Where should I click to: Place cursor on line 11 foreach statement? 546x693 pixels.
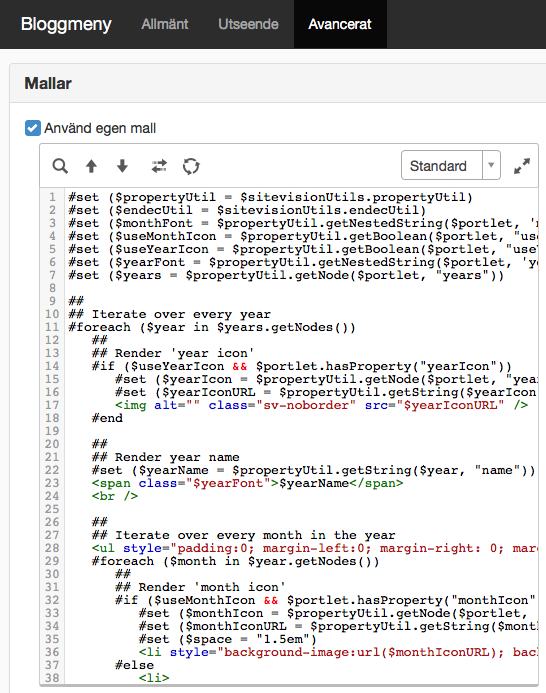(x=212, y=327)
